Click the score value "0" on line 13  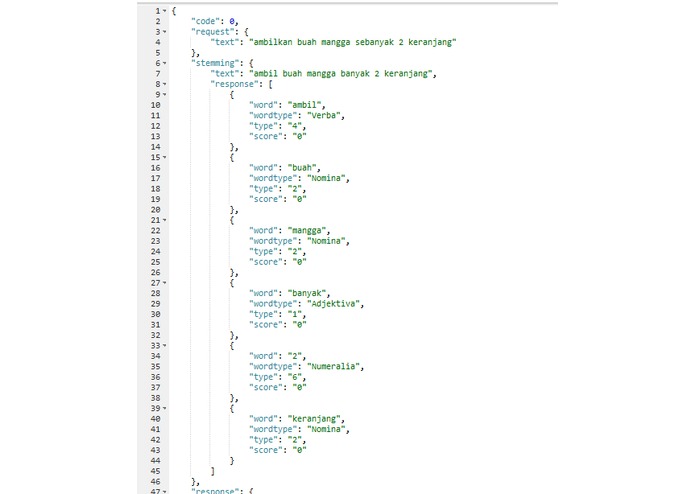[300, 136]
